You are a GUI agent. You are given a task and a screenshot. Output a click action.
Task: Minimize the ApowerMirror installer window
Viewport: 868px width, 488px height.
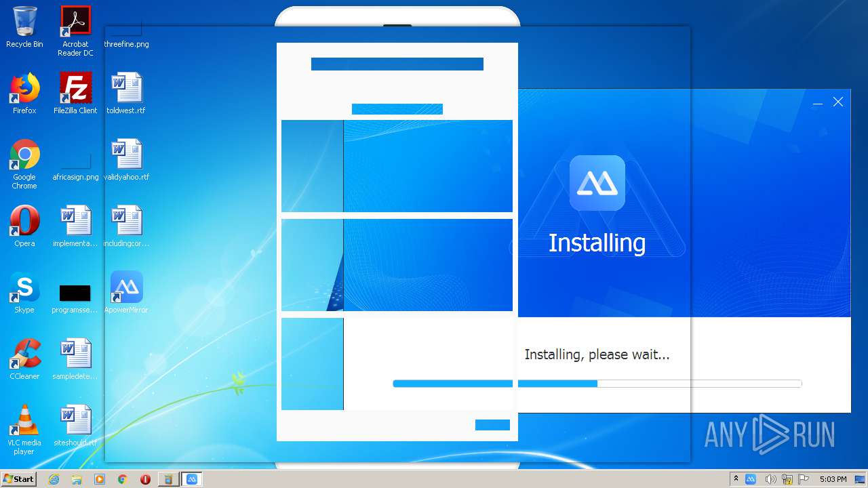click(818, 102)
